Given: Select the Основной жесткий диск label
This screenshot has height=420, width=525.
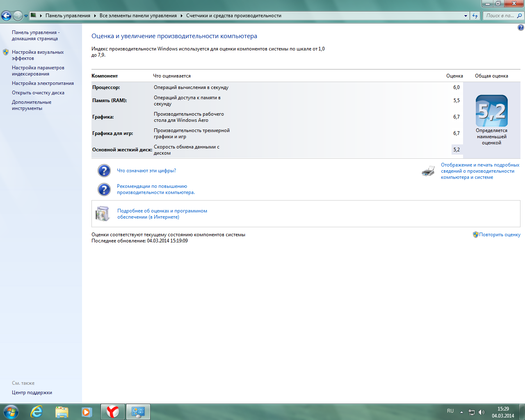Looking at the screenshot, I should [x=122, y=150].
